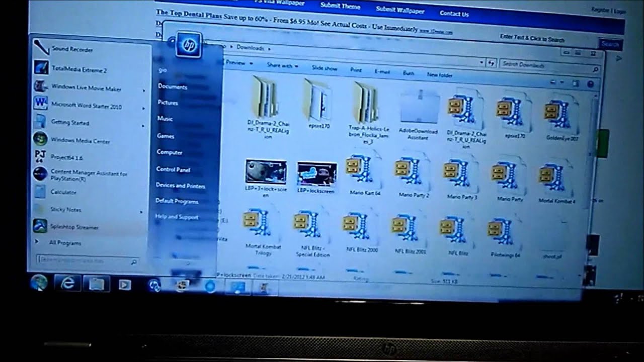This screenshot has height=362, width=644.
Task: Open the Share with dropdown
Action: click(x=282, y=66)
